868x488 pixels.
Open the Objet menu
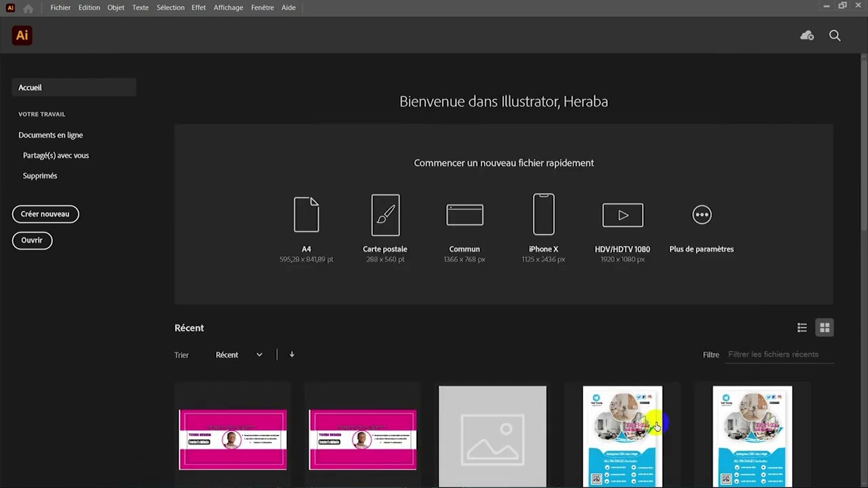coord(116,7)
